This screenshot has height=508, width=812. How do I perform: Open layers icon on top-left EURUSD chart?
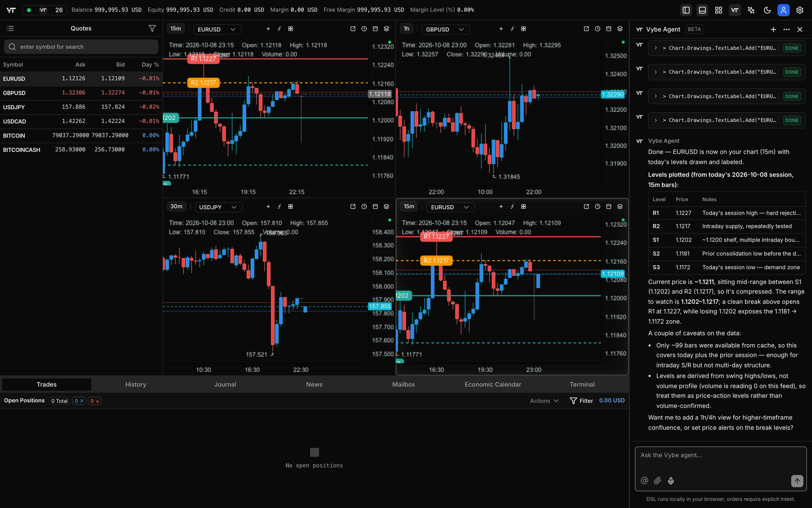[386, 29]
